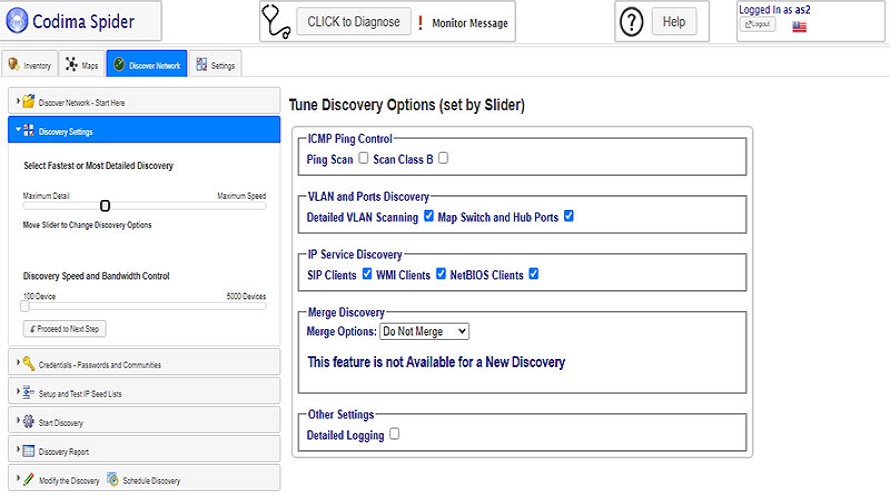Uncheck Detailed VLAN Scanning
The width and height of the screenshot is (890, 500).
coord(429,216)
